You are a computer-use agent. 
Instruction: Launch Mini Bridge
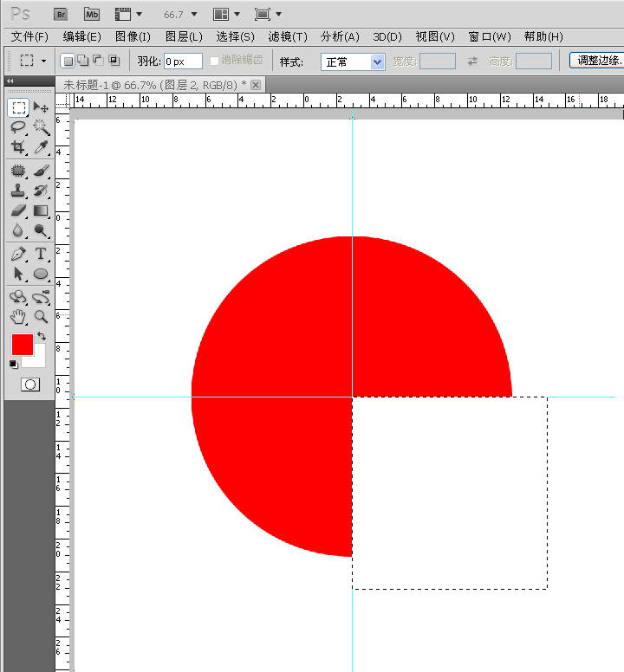92,15
